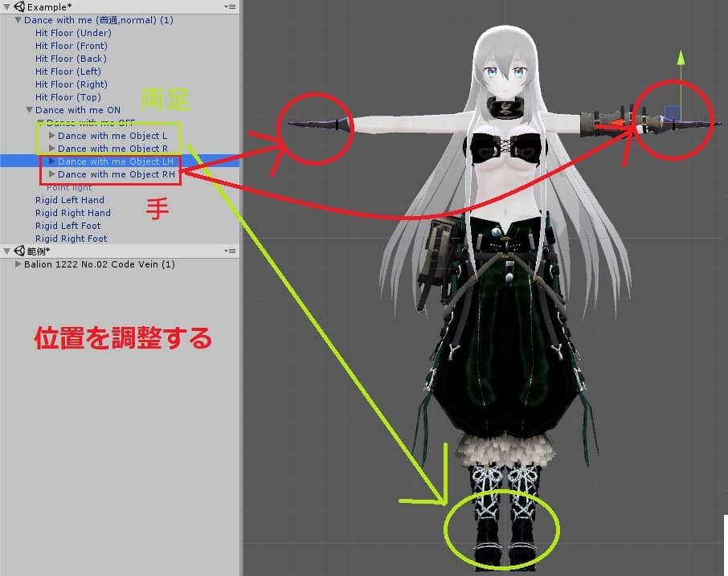Collapse the 範例 scene foldout
Screen dimensions: 728x576
(x=6, y=251)
